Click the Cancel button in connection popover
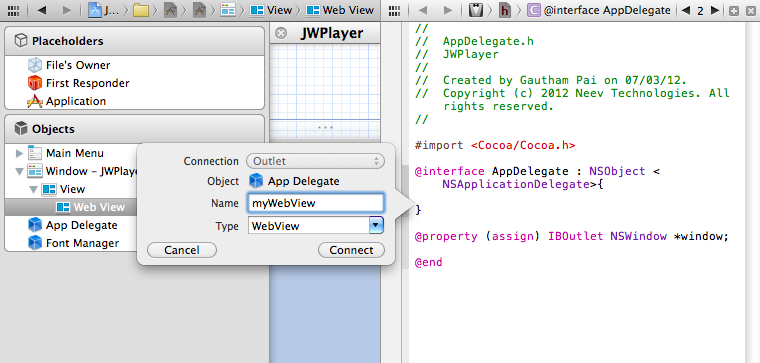The image size is (760, 363). (182, 250)
